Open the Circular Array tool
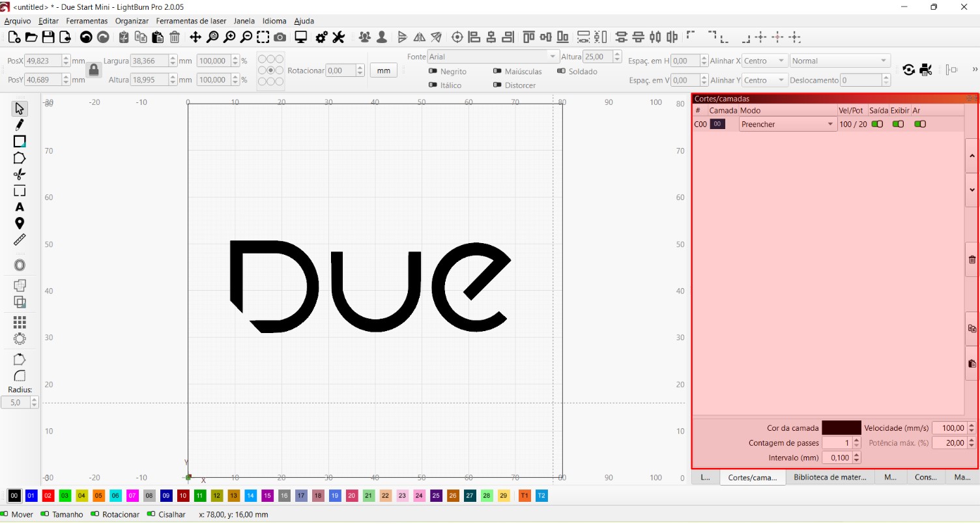This screenshot has width=980, height=524. click(x=20, y=338)
